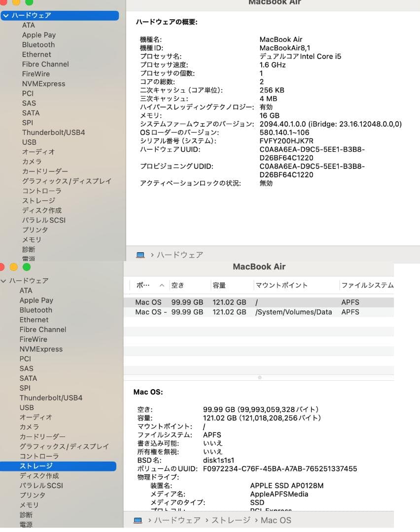Select Fibre Channel in upper window sidebar

click(45, 65)
